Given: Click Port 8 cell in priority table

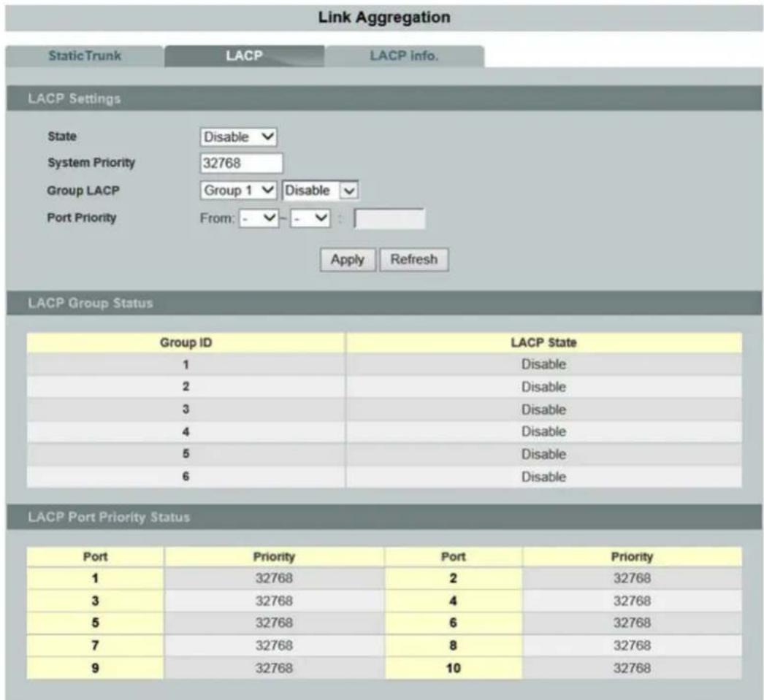Looking at the screenshot, I should click(453, 645).
